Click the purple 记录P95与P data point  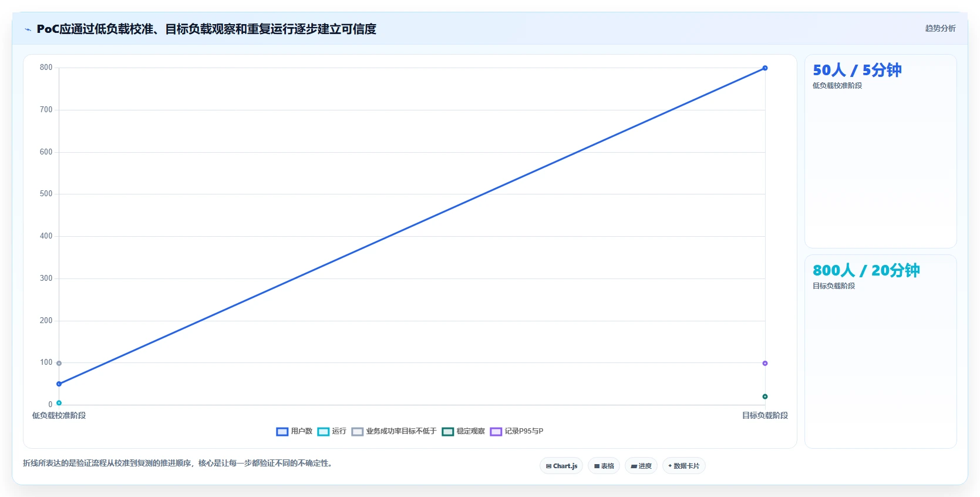pos(765,364)
